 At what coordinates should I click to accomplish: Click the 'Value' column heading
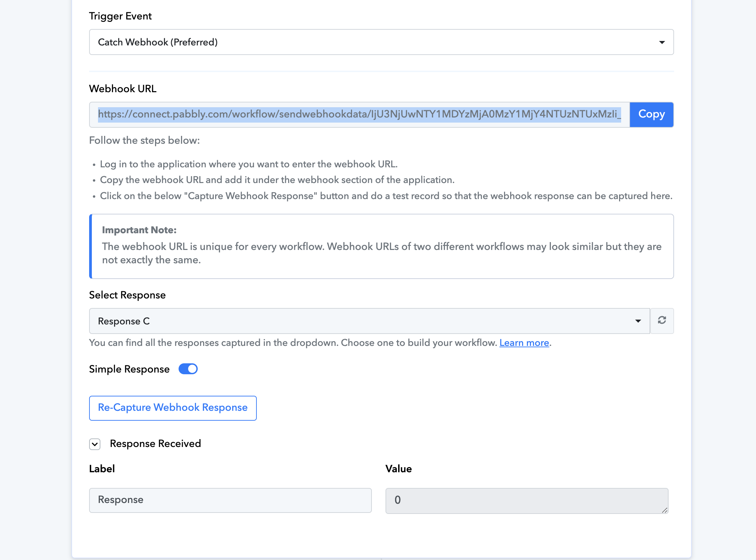coord(398,469)
